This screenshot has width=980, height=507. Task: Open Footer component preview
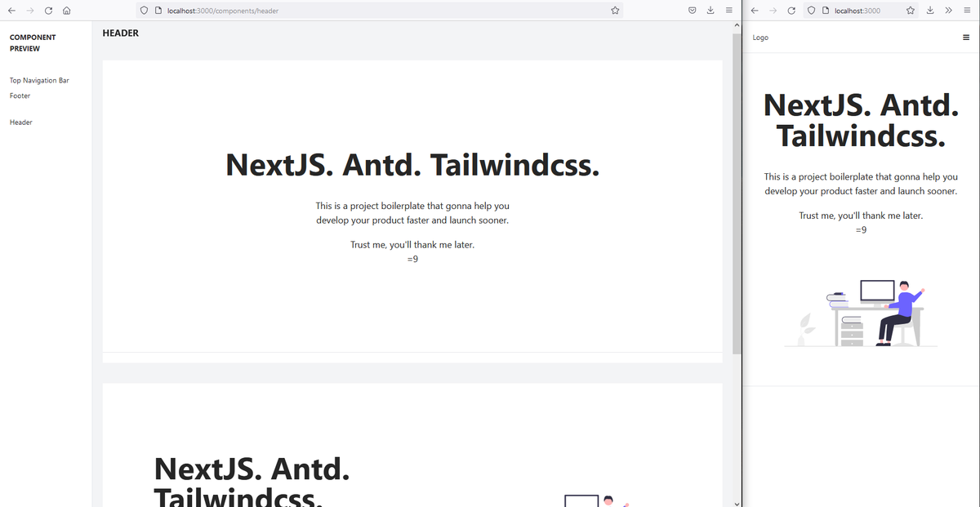[x=20, y=96]
